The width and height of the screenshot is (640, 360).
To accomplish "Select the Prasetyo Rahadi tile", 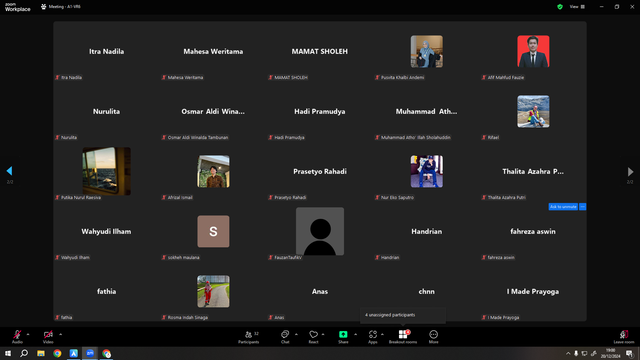I will point(320,171).
